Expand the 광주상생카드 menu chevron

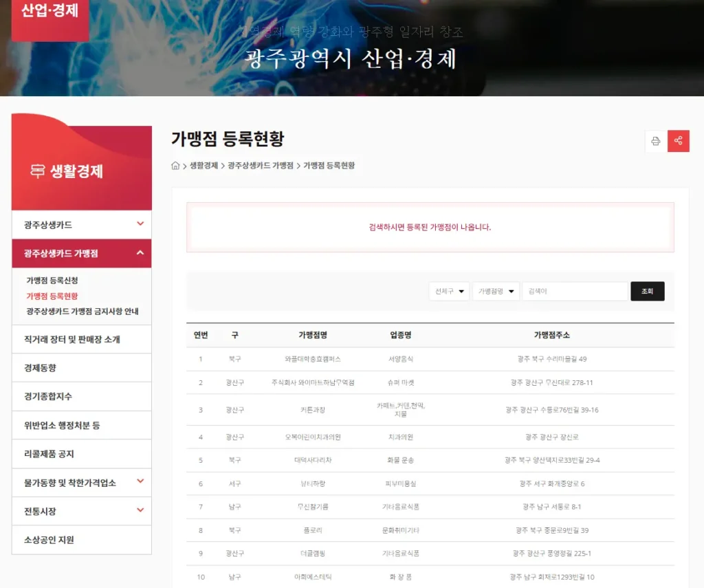tap(140, 224)
